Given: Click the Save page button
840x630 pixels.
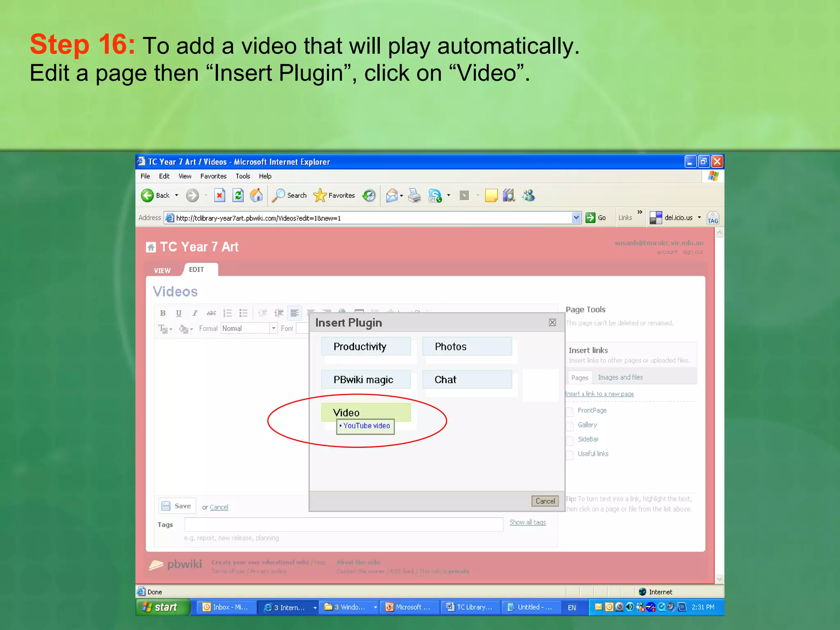Looking at the screenshot, I should pos(177,506).
